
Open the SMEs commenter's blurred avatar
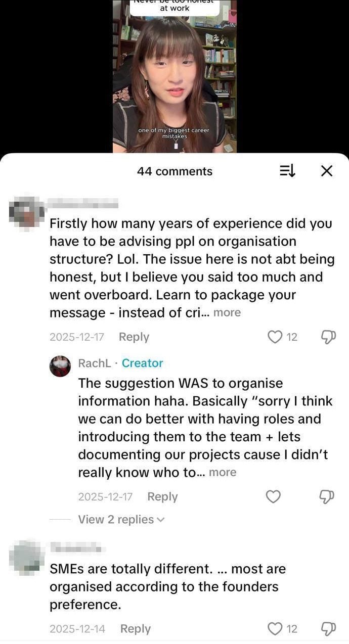point(26,558)
